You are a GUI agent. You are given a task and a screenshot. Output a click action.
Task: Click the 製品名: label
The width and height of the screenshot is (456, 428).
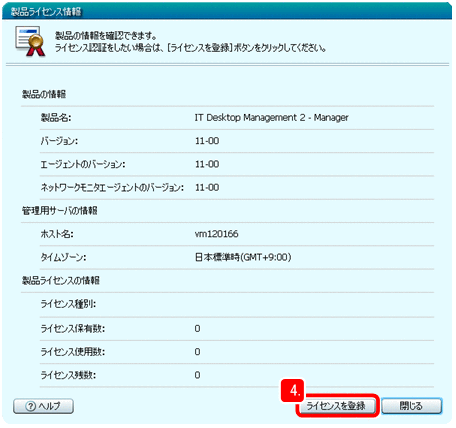point(56,118)
